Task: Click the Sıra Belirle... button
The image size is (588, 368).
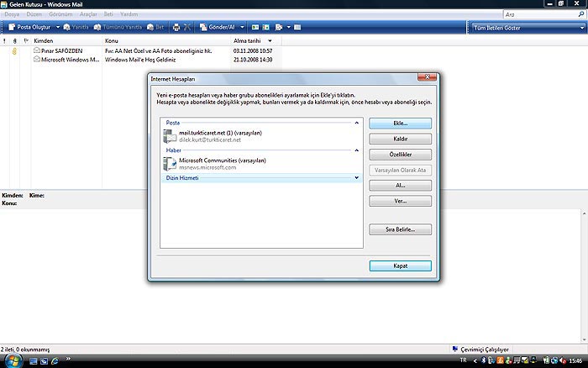Action: pos(400,229)
